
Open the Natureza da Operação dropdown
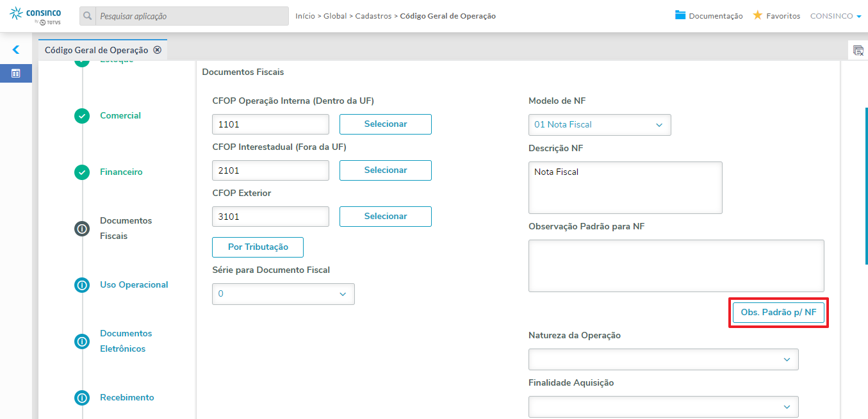tap(663, 359)
